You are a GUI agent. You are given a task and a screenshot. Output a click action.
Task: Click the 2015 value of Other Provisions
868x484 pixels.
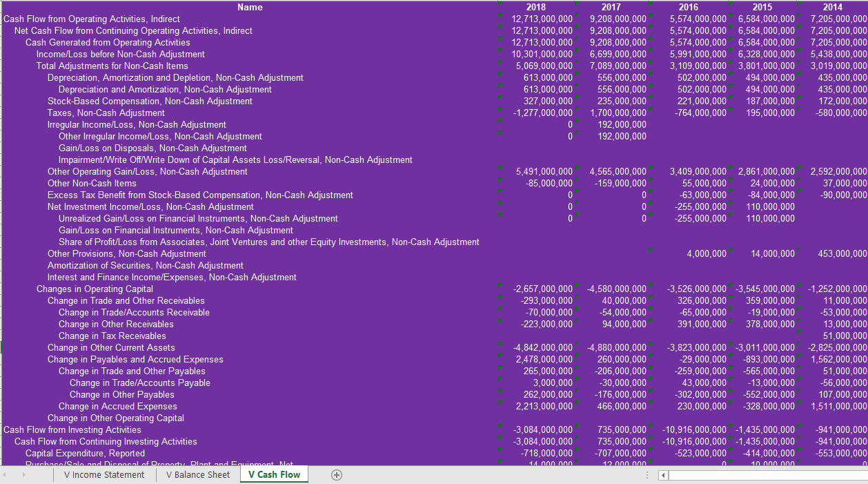[x=761, y=253]
